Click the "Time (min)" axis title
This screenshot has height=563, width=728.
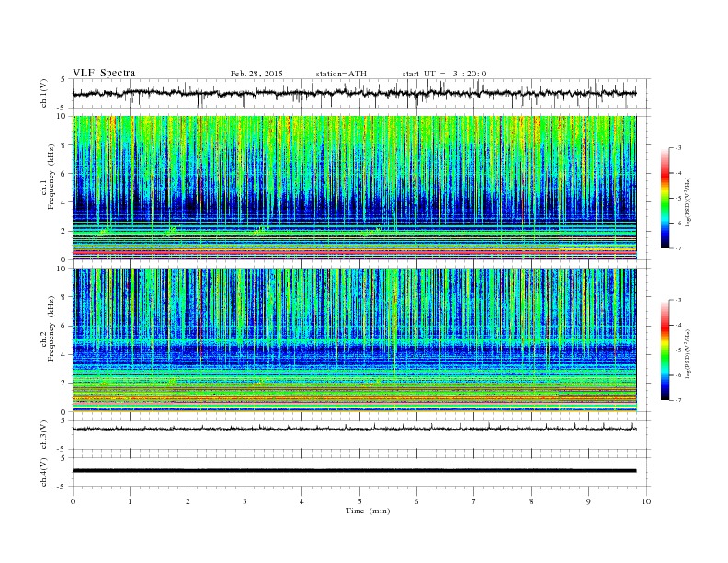tap(368, 511)
